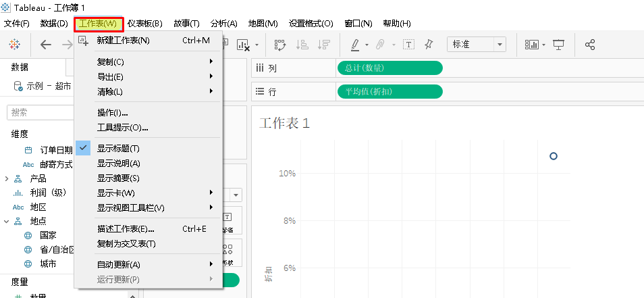Screen dimensions: 644x298
Task: Click the clear sheet icon in toolbar
Action: click(244, 45)
